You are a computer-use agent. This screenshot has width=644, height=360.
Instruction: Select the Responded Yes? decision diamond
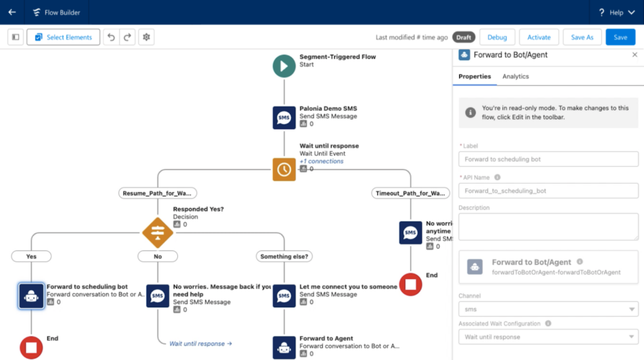[x=158, y=232]
